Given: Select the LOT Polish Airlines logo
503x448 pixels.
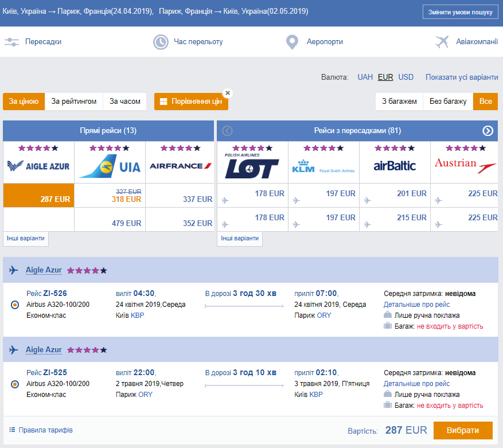Looking at the screenshot, I should pyautogui.click(x=252, y=166).
